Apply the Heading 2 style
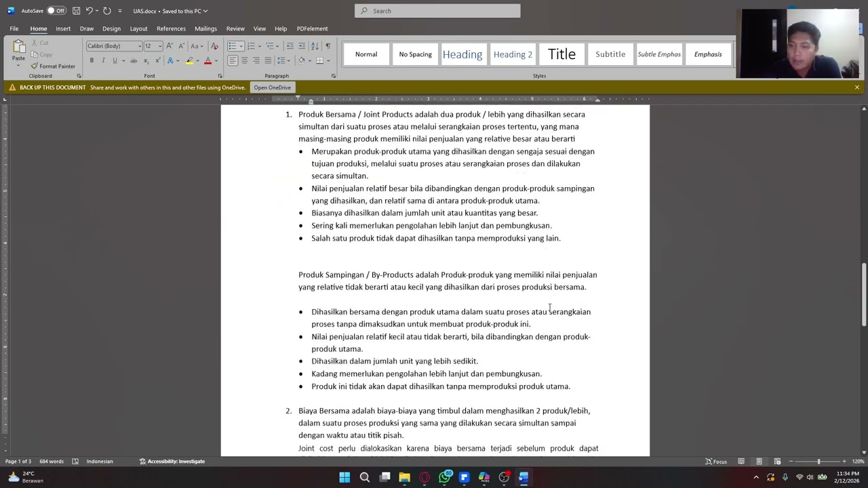Viewport: 868px width, 488px height. pos(513,54)
